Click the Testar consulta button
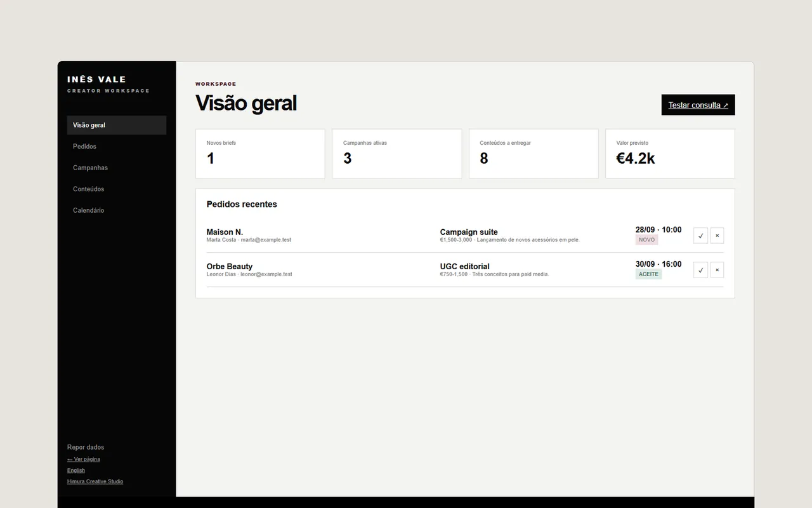The image size is (812, 508). [x=698, y=105]
